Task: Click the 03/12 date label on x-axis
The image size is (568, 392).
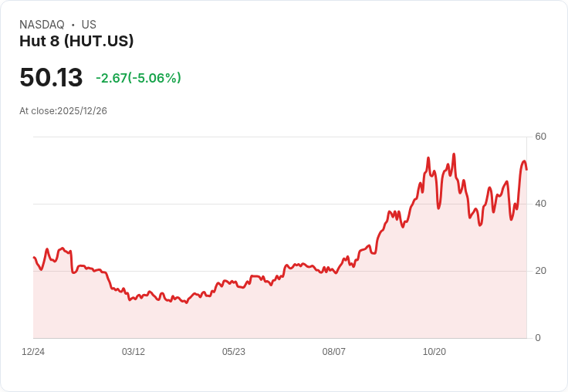Action: (x=134, y=352)
